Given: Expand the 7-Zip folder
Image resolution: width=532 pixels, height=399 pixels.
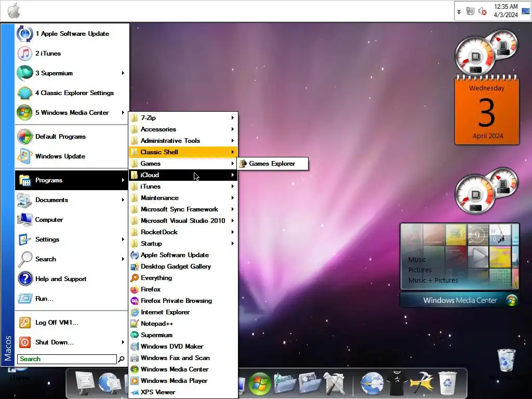Looking at the screenshot, I should point(183,118).
